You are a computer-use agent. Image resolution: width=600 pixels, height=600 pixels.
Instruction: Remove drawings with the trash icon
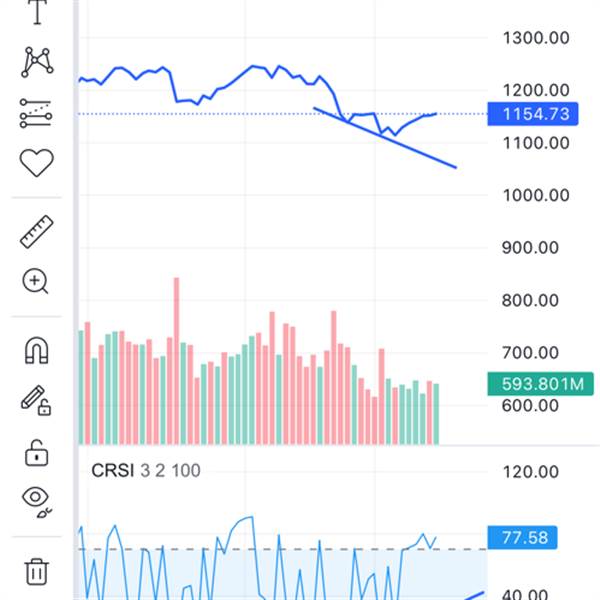pyautogui.click(x=36, y=571)
